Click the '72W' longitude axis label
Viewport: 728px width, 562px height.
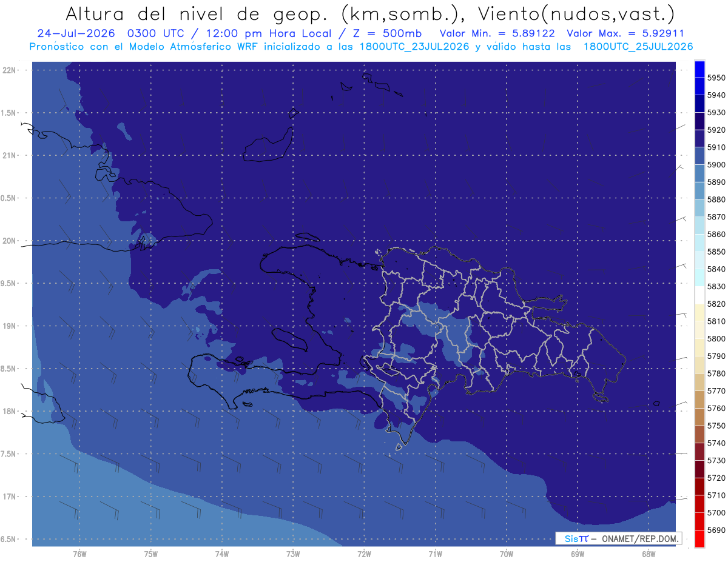coord(364,554)
